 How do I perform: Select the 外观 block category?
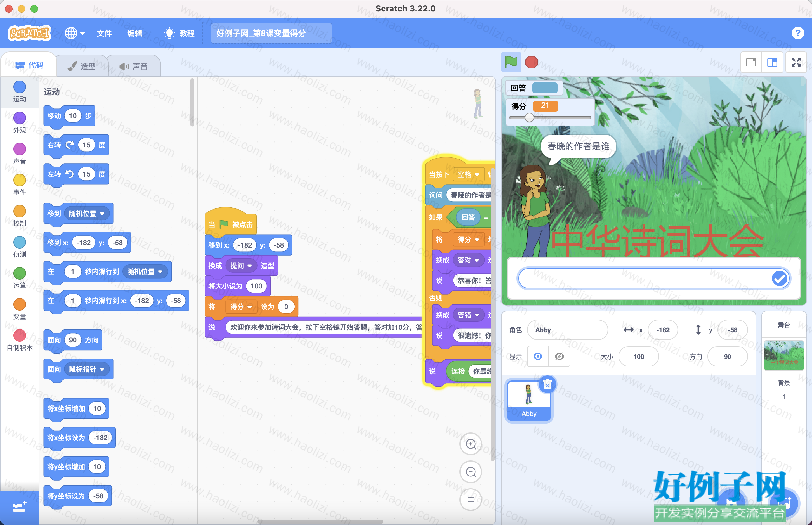click(x=19, y=122)
